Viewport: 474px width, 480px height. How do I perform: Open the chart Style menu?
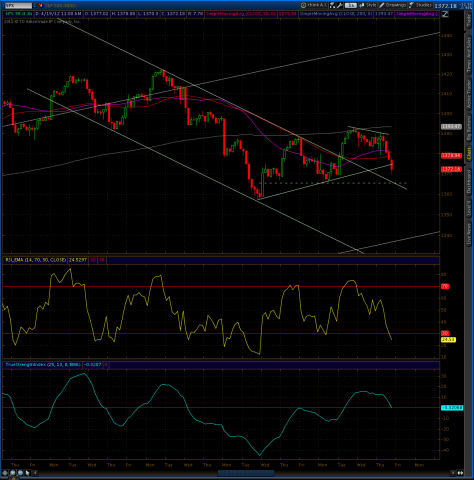coord(368,5)
